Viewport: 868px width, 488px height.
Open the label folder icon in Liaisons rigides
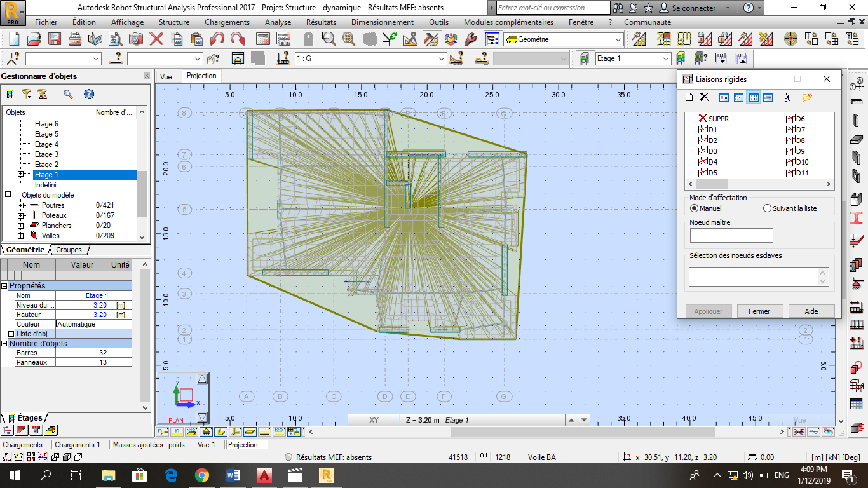pyautogui.click(x=807, y=97)
